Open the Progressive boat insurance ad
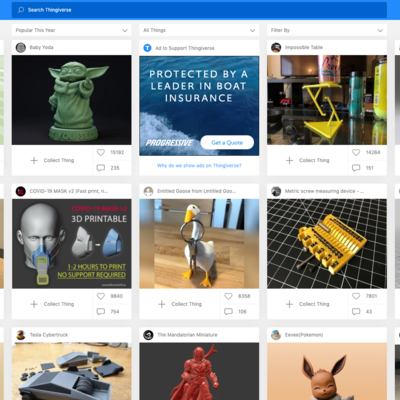The image size is (400, 400). click(x=199, y=106)
